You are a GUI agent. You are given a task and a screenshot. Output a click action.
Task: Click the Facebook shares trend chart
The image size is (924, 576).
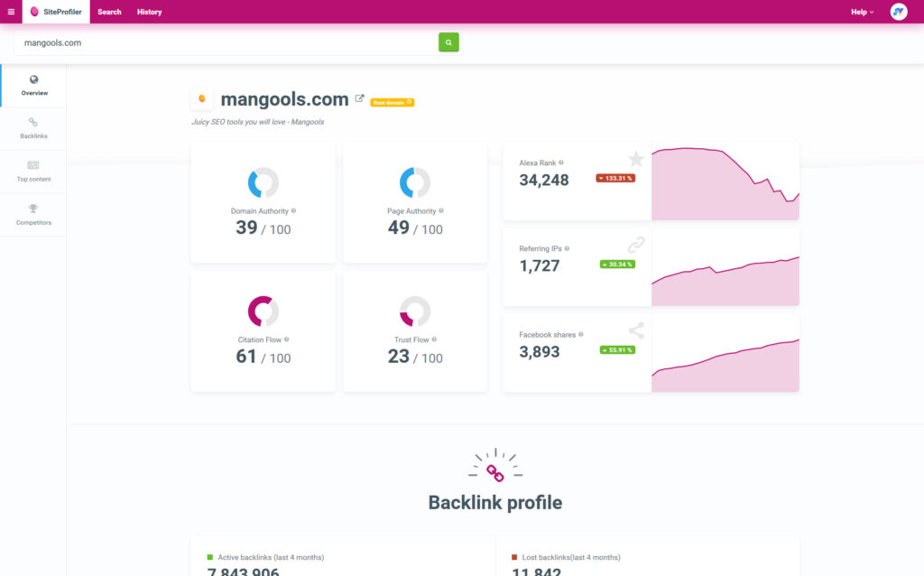pos(725,354)
